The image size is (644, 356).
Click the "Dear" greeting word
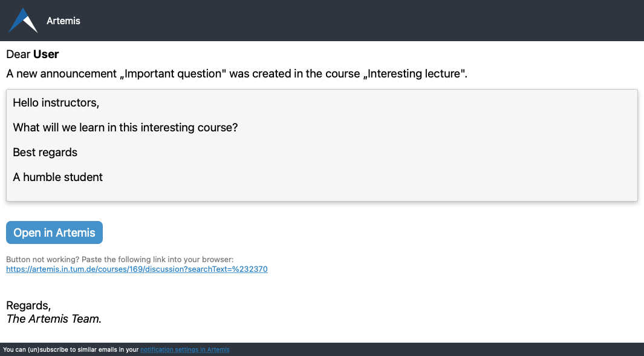point(18,54)
